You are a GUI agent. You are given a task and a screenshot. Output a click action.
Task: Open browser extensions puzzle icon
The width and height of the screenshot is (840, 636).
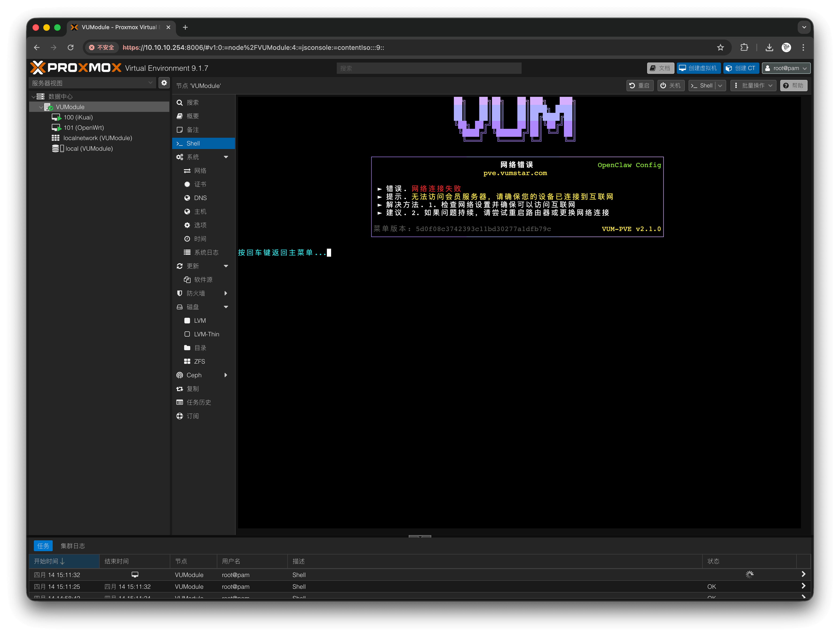pyautogui.click(x=744, y=47)
